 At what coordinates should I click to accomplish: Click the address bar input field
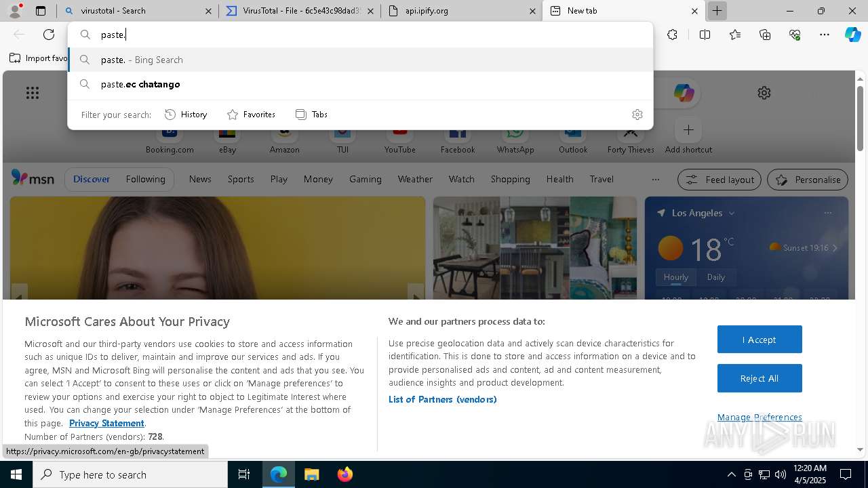[360, 35]
